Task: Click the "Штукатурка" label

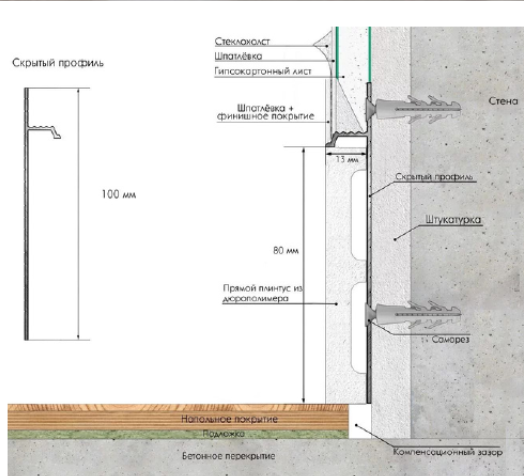Action: click(453, 220)
